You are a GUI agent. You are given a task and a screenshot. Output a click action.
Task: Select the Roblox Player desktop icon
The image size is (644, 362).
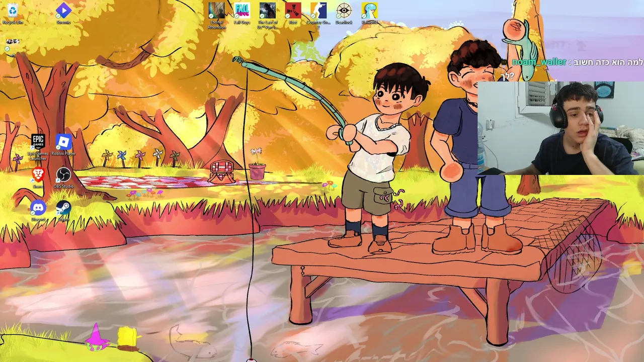click(63, 145)
